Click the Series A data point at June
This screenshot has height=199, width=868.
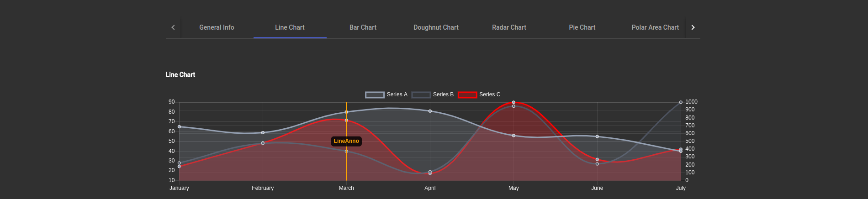597,136
